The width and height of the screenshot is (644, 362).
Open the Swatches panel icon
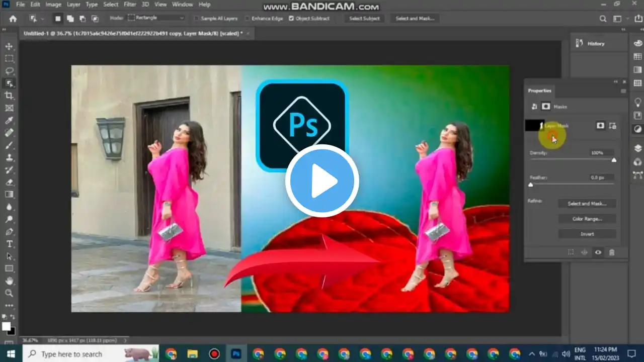(638, 57)
